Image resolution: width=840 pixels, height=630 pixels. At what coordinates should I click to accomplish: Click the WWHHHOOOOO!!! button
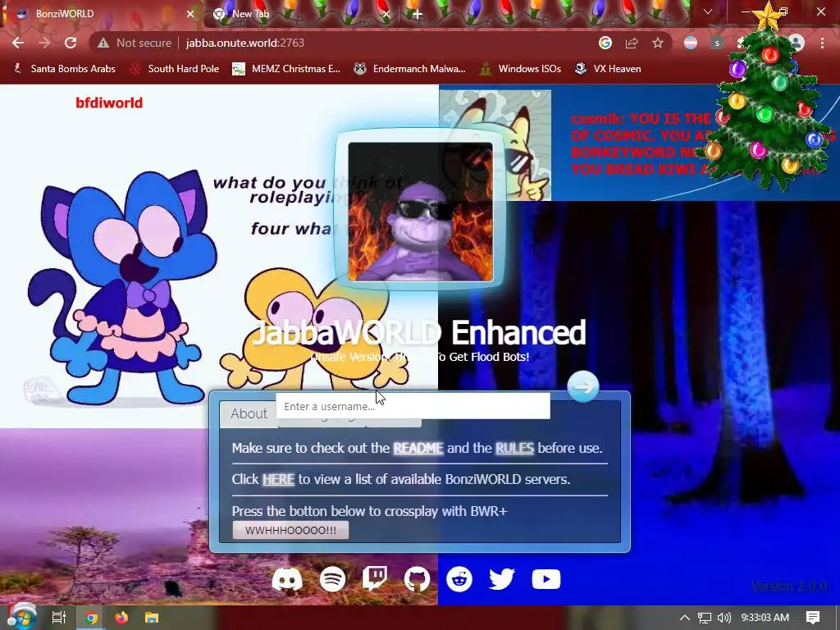(x=291, y=531)
